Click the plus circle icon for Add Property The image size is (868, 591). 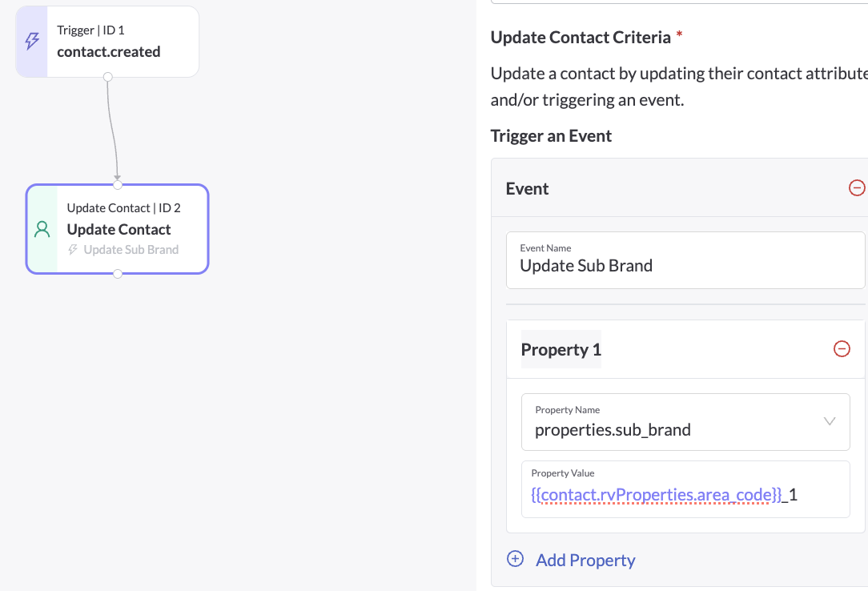(515, 559)
